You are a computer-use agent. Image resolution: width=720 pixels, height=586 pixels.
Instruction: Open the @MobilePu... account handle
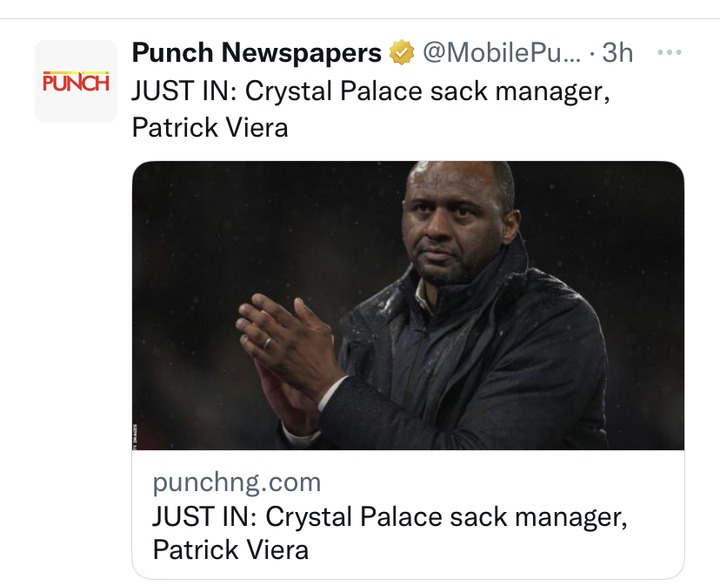pos(501,52)
